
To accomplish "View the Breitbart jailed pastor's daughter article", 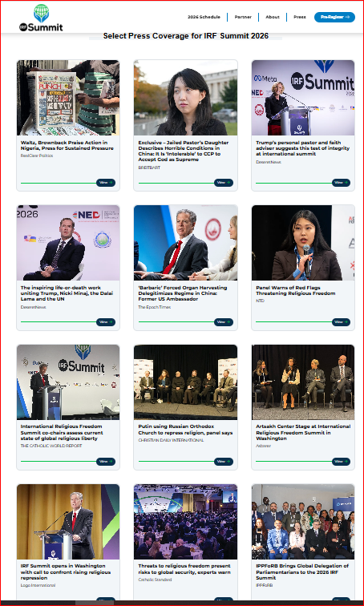I will pyautogui.click(x=224, y=183).
